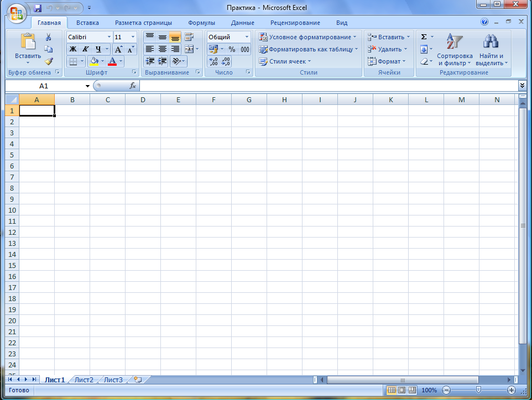Screen dimensions: 532x400
Task: Insert a new worksheet tab icon
Action: [137, 380]
